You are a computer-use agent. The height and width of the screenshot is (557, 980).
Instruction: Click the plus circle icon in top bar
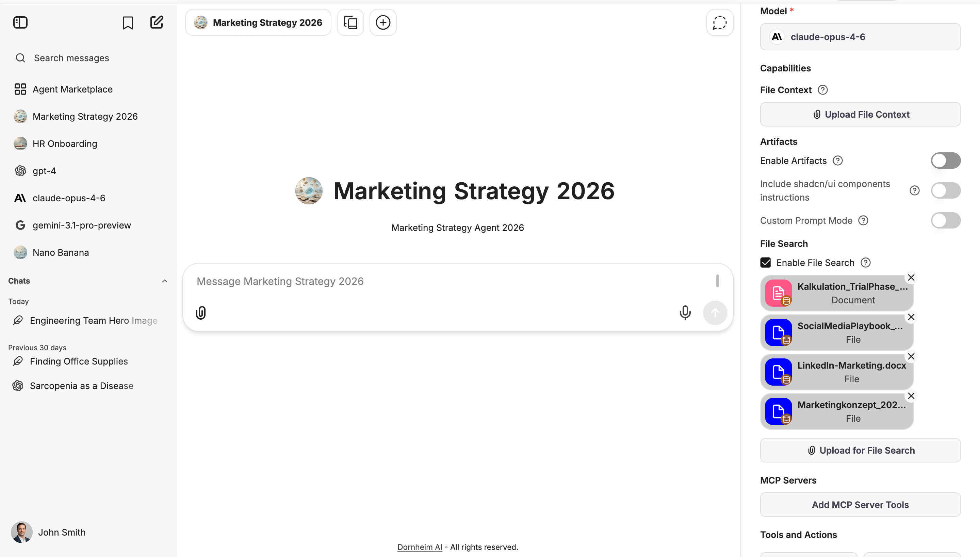pyautogui.click(x=383, y=22)
